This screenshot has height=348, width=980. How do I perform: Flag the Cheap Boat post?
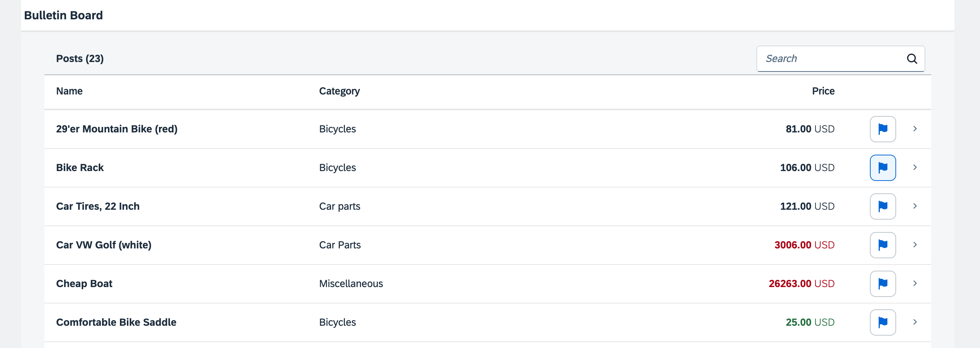click(883, 284)
